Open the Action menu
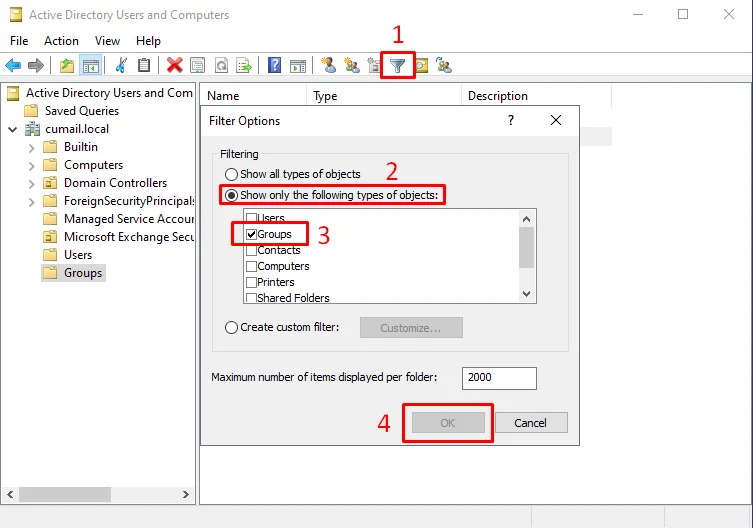The width and height of the screenshot is (753, 528). coord(61,41)
